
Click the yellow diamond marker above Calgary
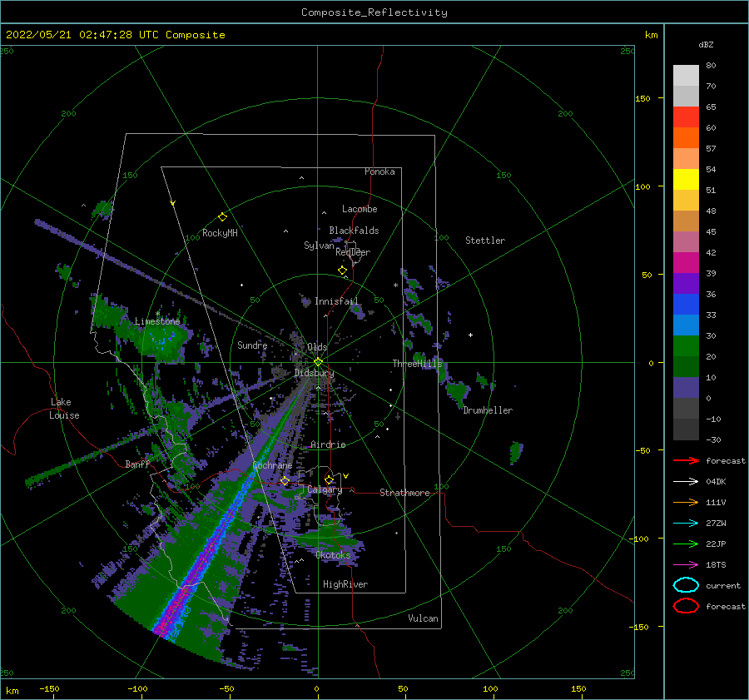coord(329,479)
